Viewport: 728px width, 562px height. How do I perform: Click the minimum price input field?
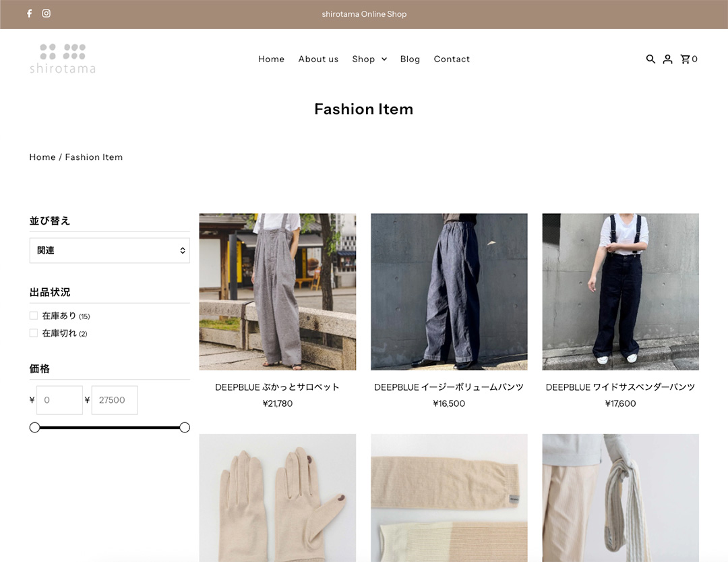(x=59, y=400)
